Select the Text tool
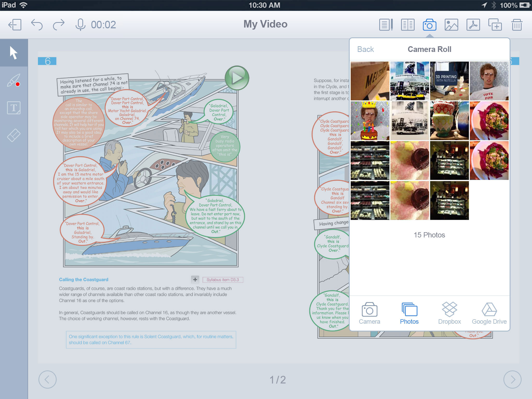Image resolution: width=532 pixels, height=399 pixels. tap(14, 108)
